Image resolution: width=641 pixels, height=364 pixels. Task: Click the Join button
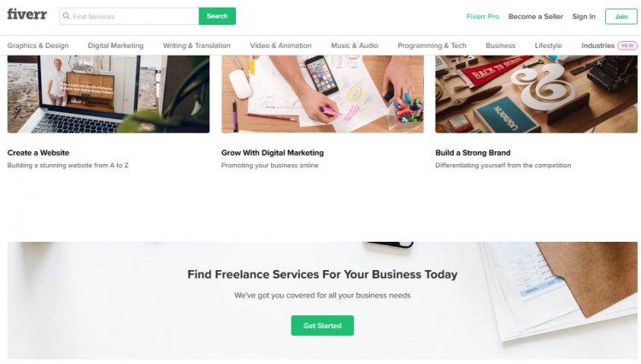(x=621, y=16)
